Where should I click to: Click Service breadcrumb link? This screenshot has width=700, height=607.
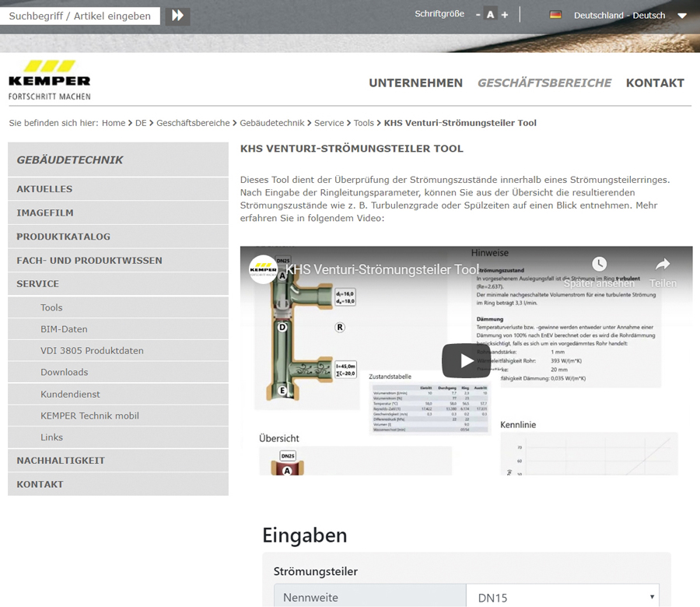point(329,123)
